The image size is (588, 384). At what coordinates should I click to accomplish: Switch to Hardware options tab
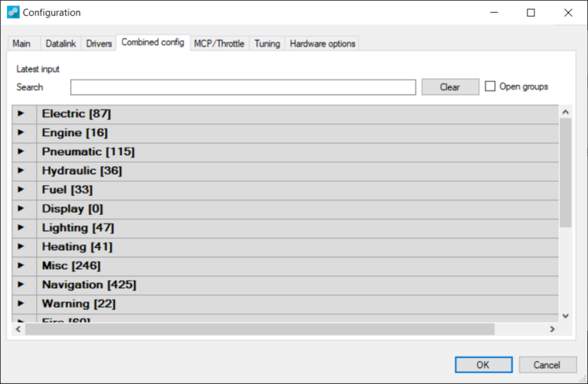pos(322,44)
